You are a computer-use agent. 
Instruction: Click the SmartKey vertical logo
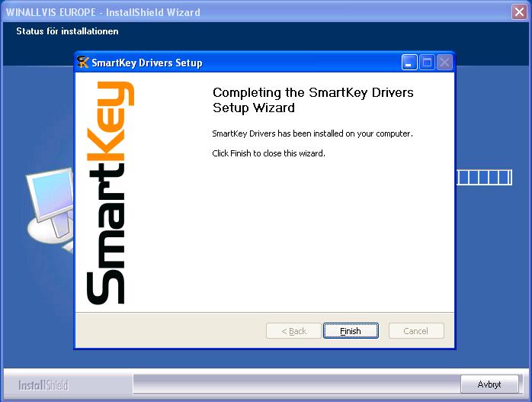[x=111, y=192]
